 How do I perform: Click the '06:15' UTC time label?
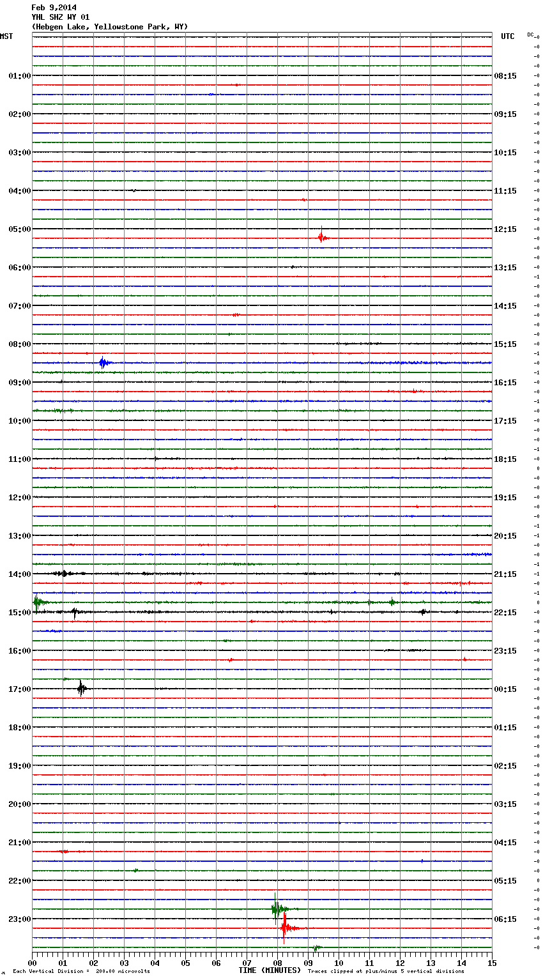(x=505, y=919)
